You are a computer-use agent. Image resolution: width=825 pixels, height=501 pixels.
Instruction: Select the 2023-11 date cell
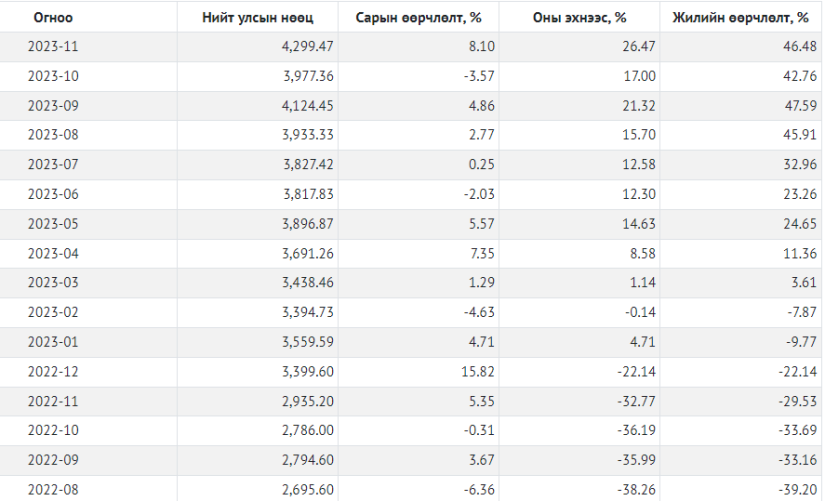tap(53, 46)
